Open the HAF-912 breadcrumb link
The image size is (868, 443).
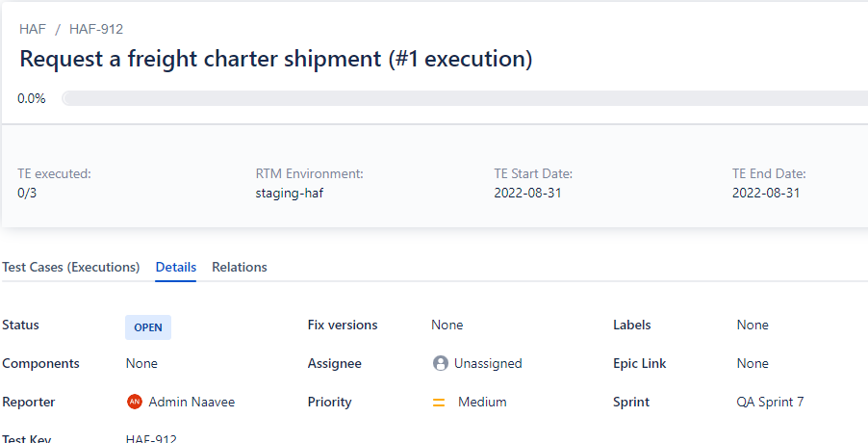[x=96, y=29]
